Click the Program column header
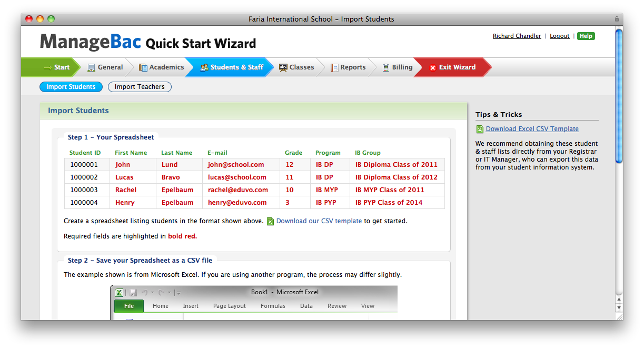Image resolution: width=644 pixels, height=349 pixels. [x=328, y=153]
